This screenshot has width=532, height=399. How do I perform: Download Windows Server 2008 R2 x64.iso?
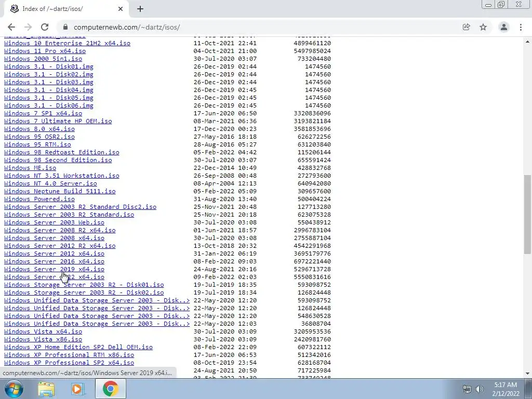60,230
